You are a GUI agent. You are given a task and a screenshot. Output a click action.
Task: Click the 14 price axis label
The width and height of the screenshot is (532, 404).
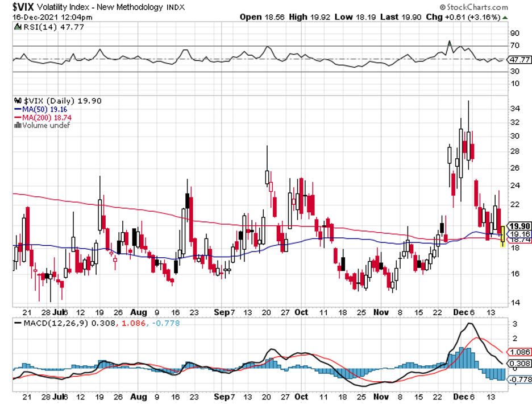click(515, 302)
